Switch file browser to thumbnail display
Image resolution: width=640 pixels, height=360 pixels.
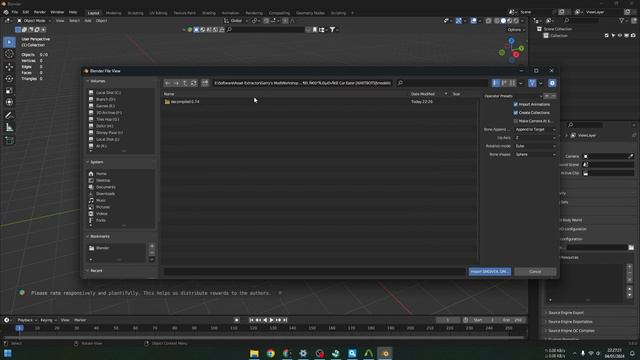(x=512, y=83)
